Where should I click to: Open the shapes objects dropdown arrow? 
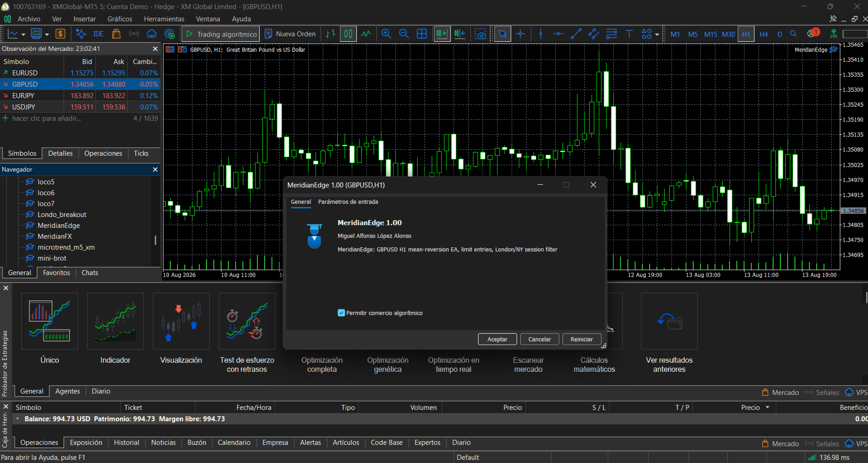click(657, 34)
